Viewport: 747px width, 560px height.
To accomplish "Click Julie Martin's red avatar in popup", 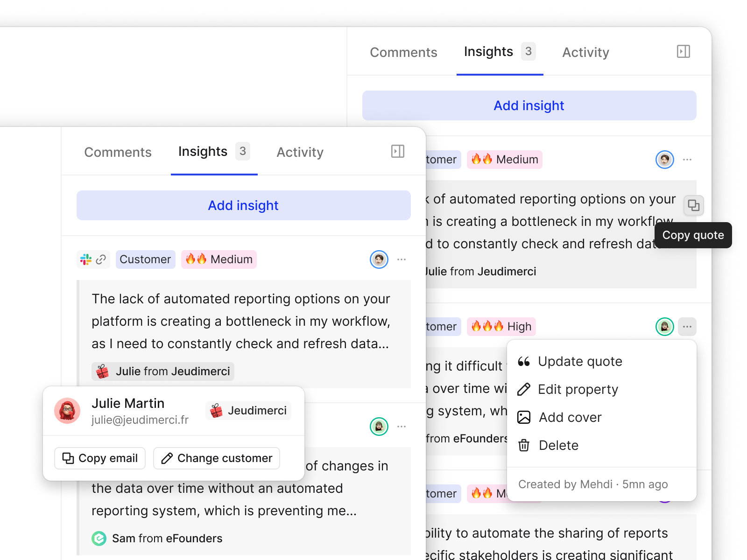I will click(x=67, y=411).
